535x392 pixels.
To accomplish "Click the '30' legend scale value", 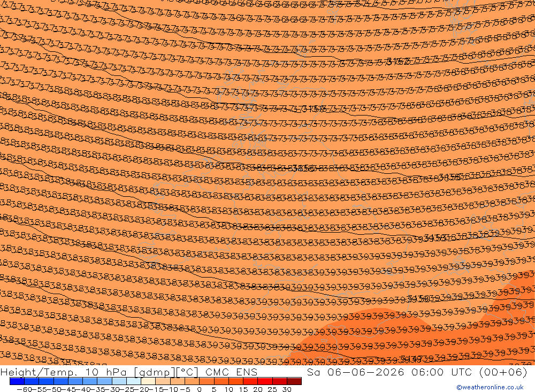I will 287,389.
